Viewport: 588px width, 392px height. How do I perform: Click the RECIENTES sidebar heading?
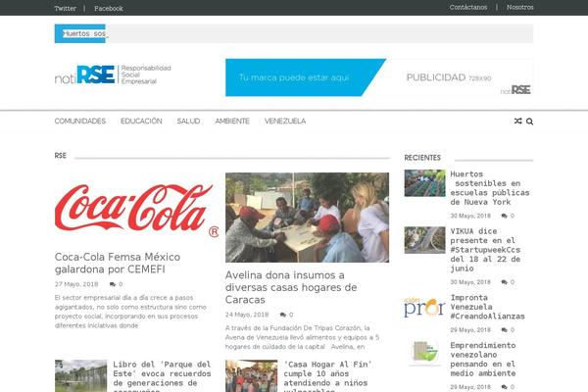point(422,158)
